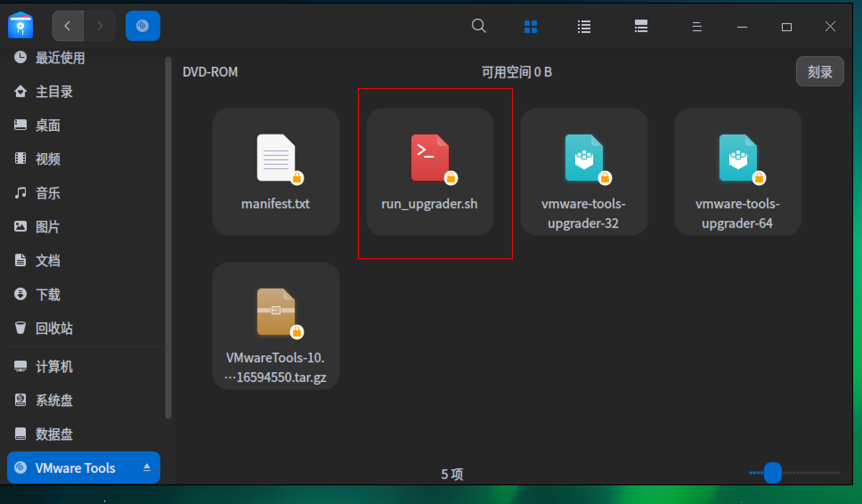
Task: Toggle the detail info view
Action: point(641,27)
